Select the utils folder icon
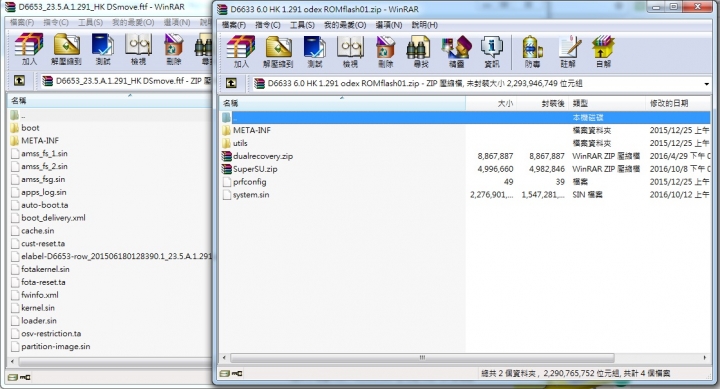The height and width of the screenshot is (389, 720). pyautogui.click(x=226, y=143)
